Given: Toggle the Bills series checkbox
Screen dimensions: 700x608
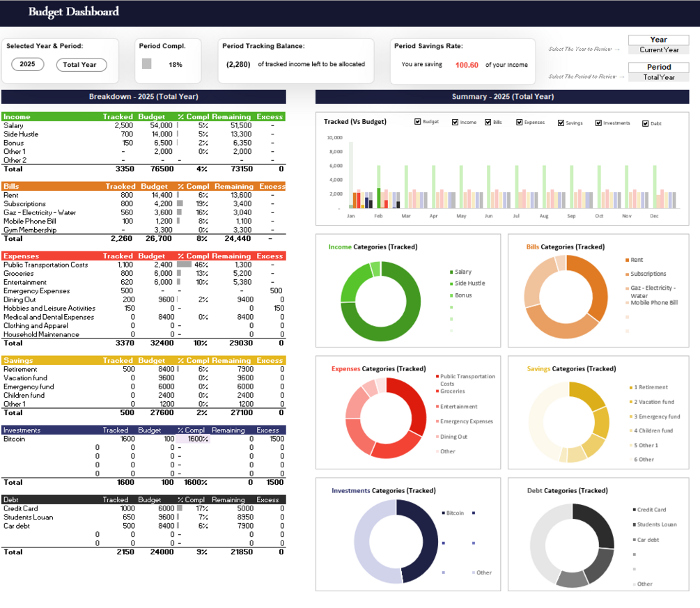Looking at the screenshot, I should pyautogui.click(x=488, y=123).
